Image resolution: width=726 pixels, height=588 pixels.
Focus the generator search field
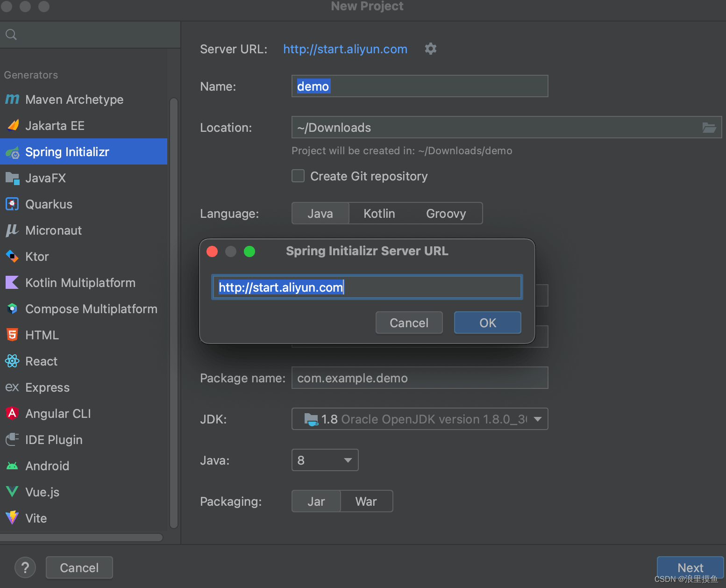tap(90, 34)
